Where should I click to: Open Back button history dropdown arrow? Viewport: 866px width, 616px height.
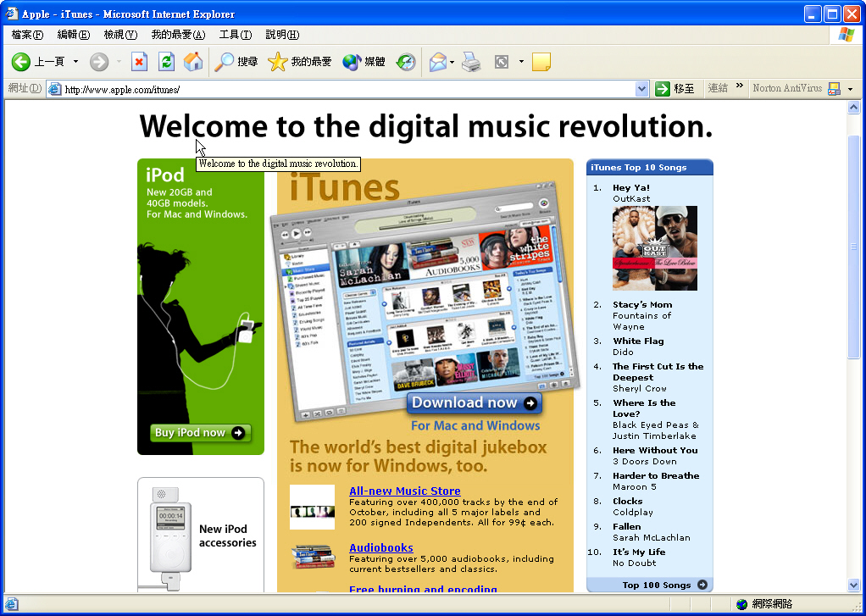[75, 61]
